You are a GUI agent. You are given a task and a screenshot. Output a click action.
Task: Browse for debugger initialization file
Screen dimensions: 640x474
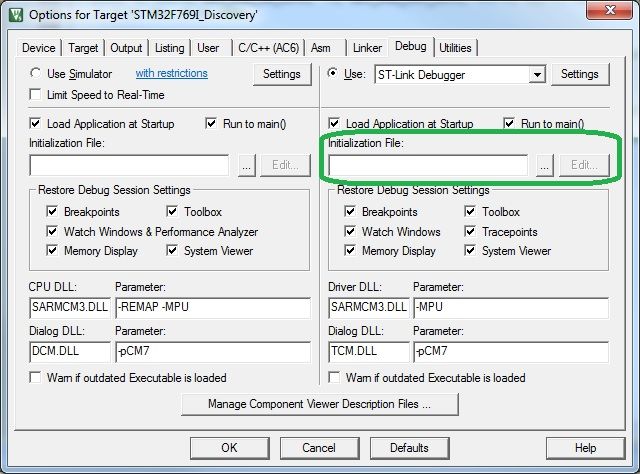coord(545,165)
